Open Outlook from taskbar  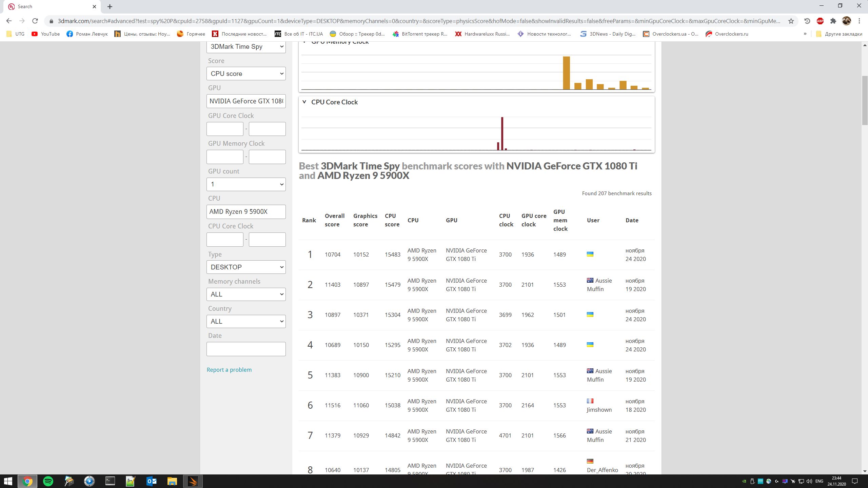(x=151, y=481)
